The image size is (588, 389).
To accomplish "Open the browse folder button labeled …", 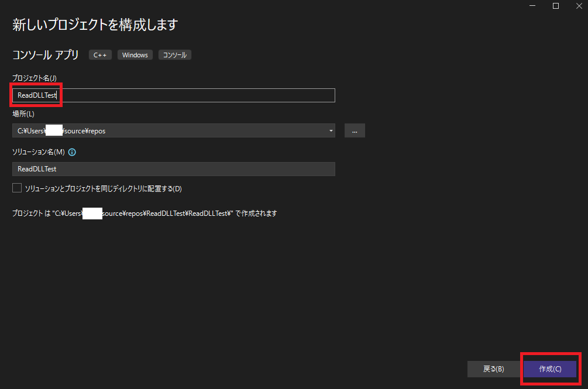I will coord(355,130).
